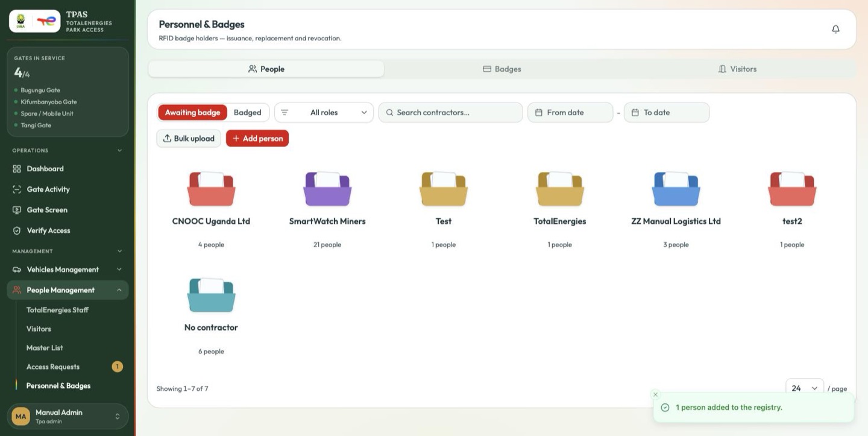868x436 pixels.
Task: Open the Manual Admin account menu
Action: (68, 417)
